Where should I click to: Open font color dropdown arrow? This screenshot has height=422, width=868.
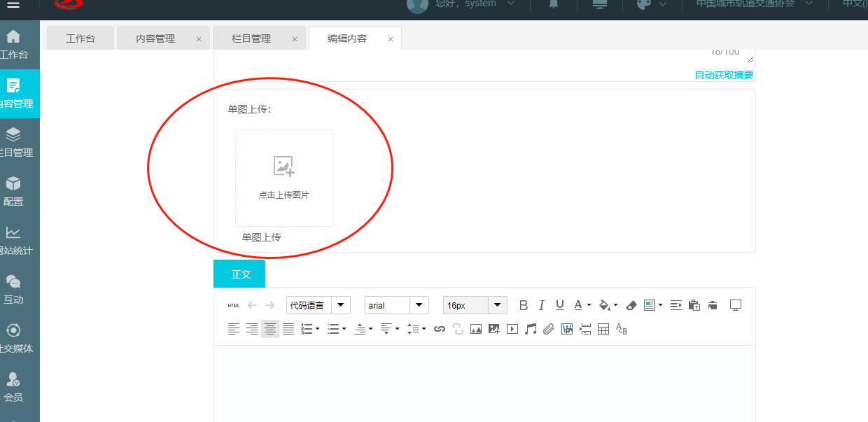[x=589, y=306]
